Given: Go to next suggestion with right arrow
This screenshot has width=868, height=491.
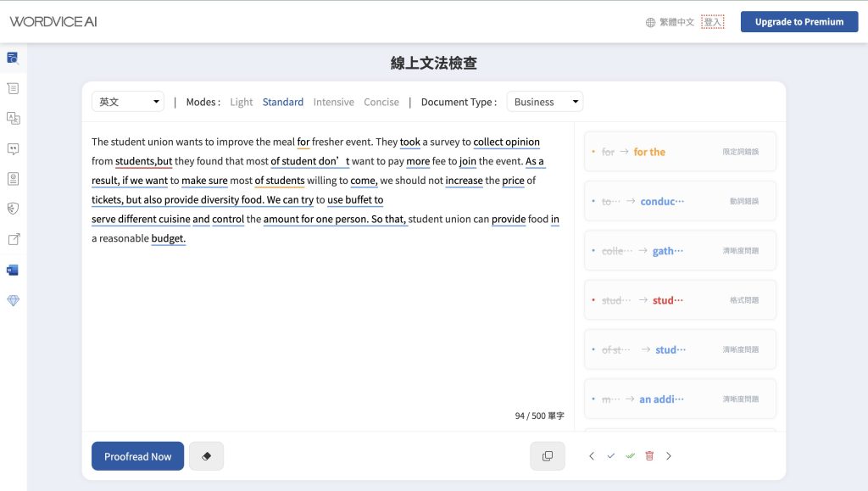Looking at the screenshot, I should pos(669,456).
